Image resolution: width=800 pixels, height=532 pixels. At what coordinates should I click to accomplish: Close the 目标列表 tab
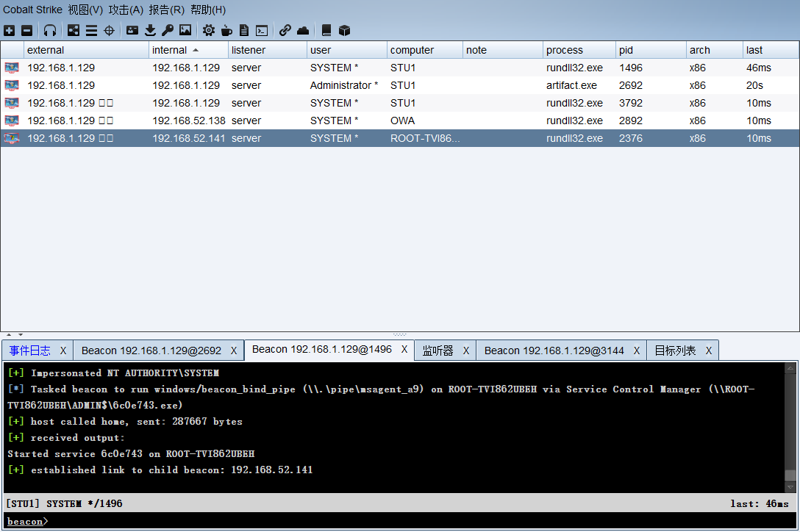(x=709, y=351)
